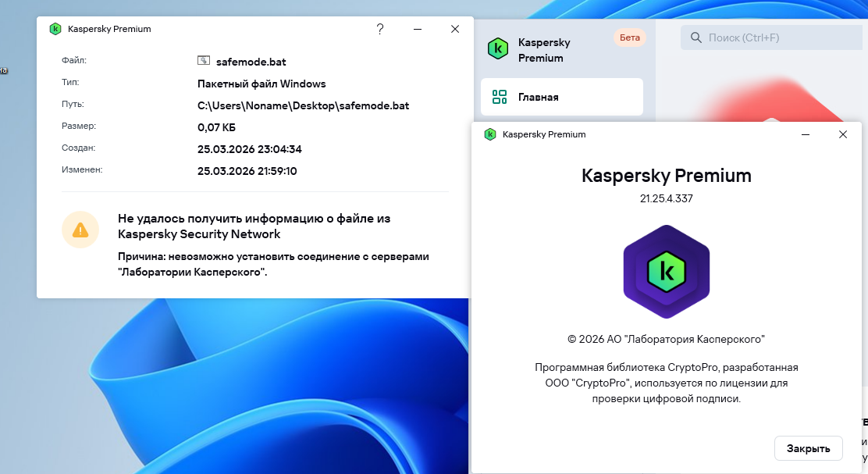Click the Закрыть button
The height and width of the screenshot is (474, 868).
point(808,448)
